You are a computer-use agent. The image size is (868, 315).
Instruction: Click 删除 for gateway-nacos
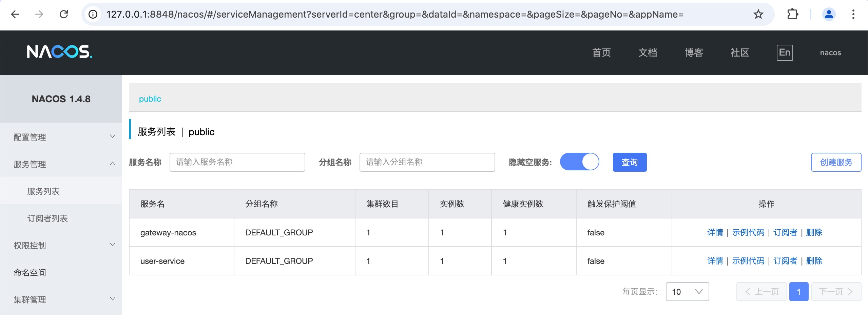pos(814,232)
